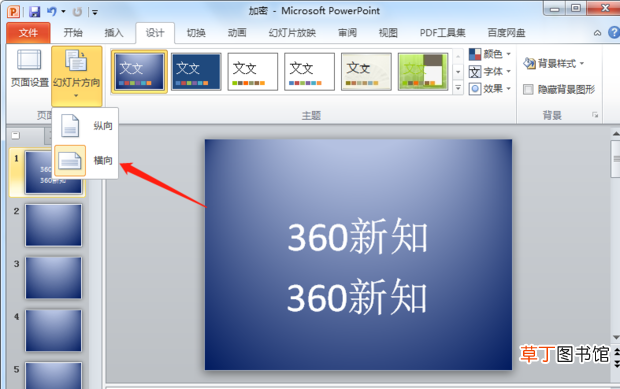Select slide 2 thumbnail
This screenshot has height=389, width=620.
(53, 225)
